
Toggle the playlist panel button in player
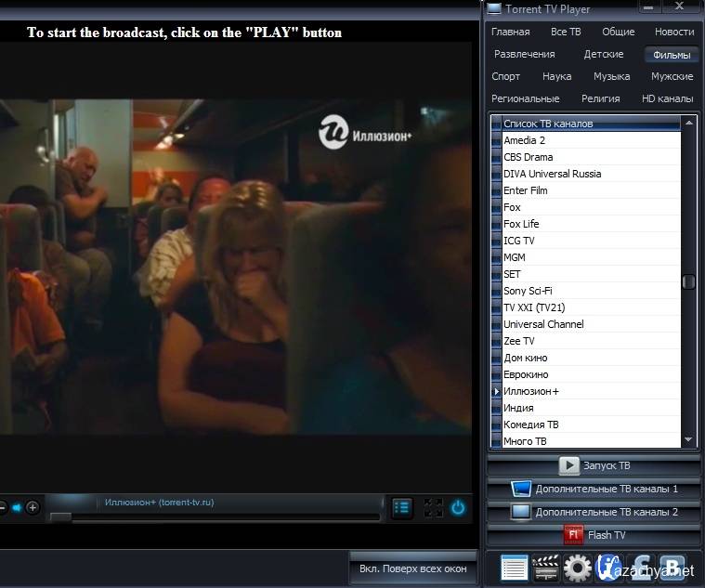pyautogui.click(x=401, y=507)
